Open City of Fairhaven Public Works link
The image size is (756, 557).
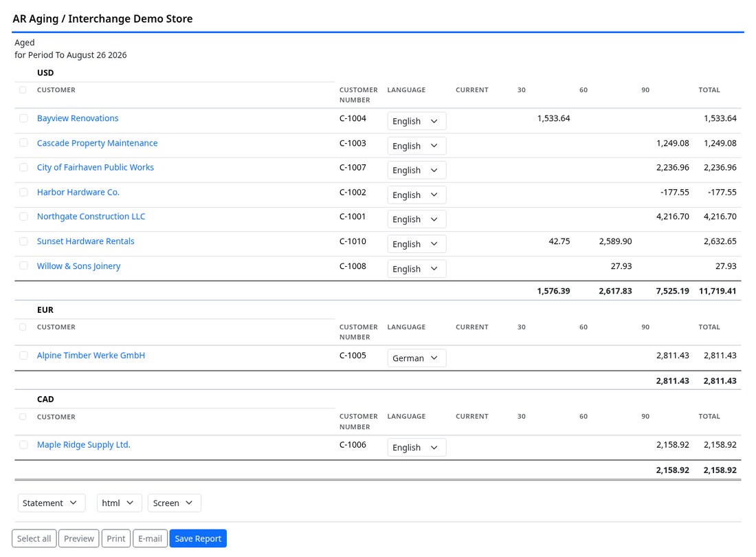pos(96,167)
